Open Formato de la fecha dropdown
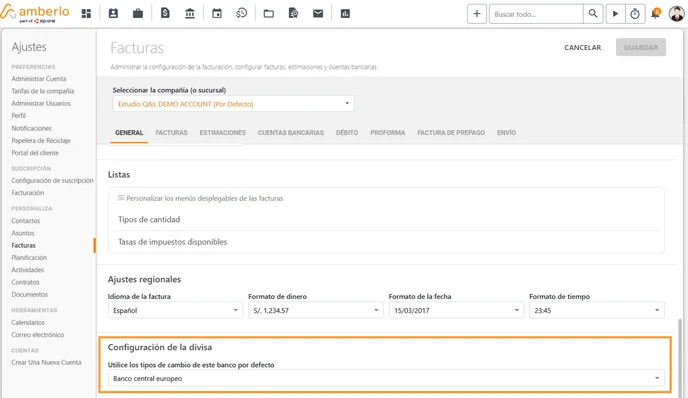This screenshot has width=688, height=398. pyautogui.click(x=456, y=310)
